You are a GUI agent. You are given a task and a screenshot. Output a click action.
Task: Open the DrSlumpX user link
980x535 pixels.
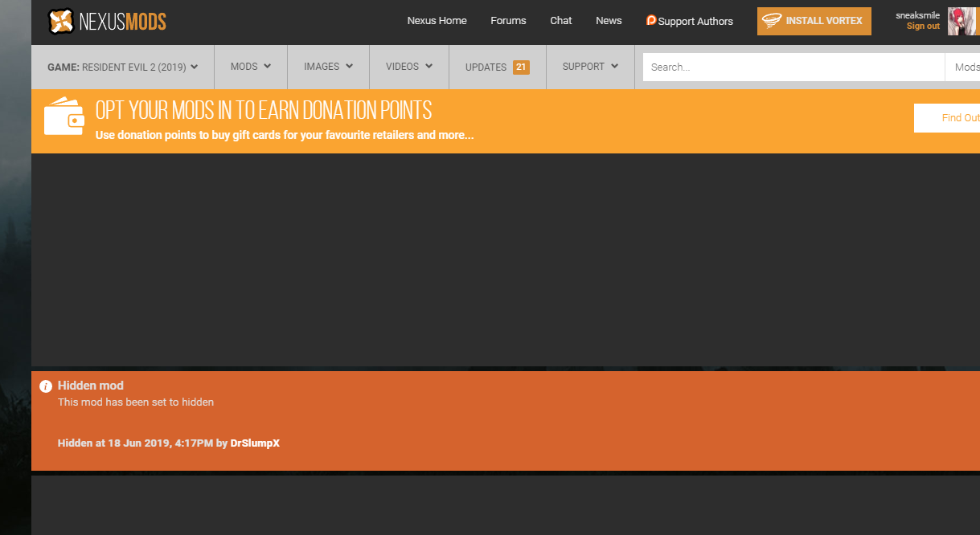(x=255, y=443)
